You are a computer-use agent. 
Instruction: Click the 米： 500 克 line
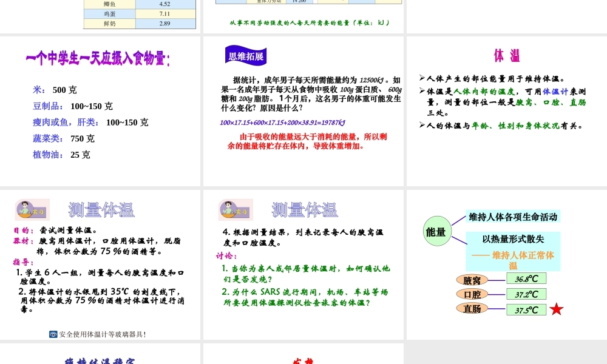click(55, 90)
